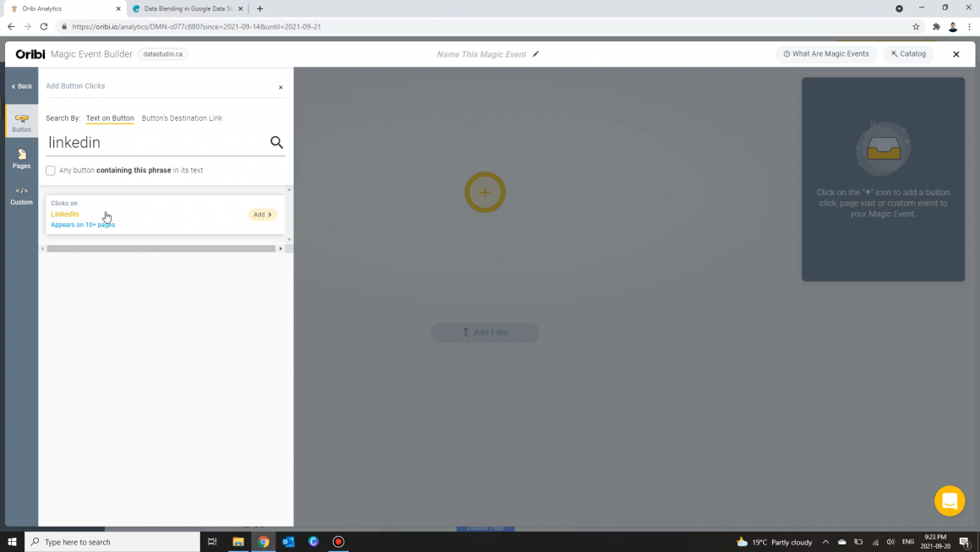Select the Custom event icon

tap(21, 194)
